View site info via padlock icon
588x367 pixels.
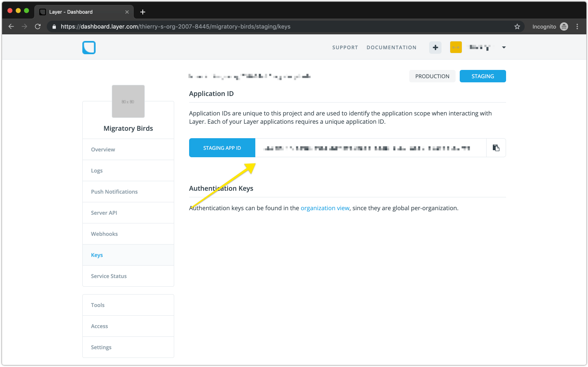pyautogui.click(x=54, y=26)
